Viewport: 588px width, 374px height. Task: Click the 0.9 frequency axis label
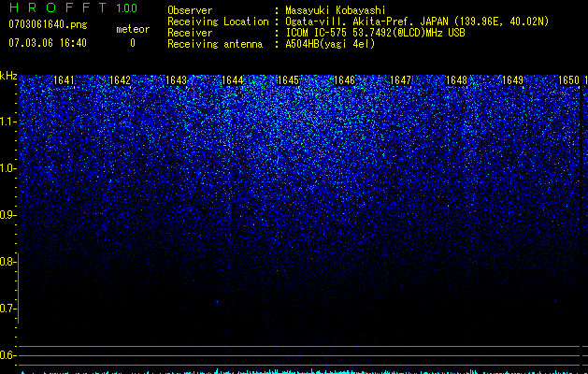click(x=8, y=215)
